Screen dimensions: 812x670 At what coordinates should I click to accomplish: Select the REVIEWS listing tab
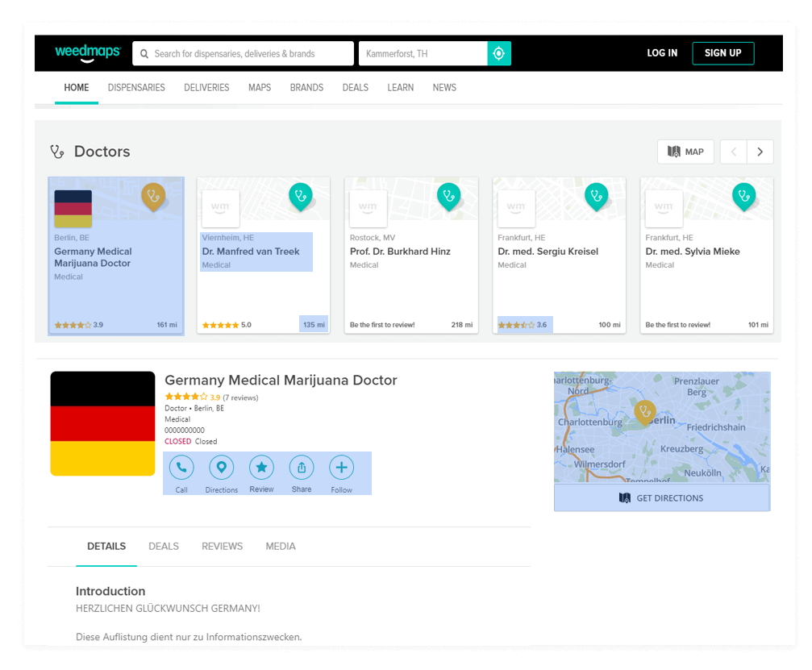(x=223, y=547)
